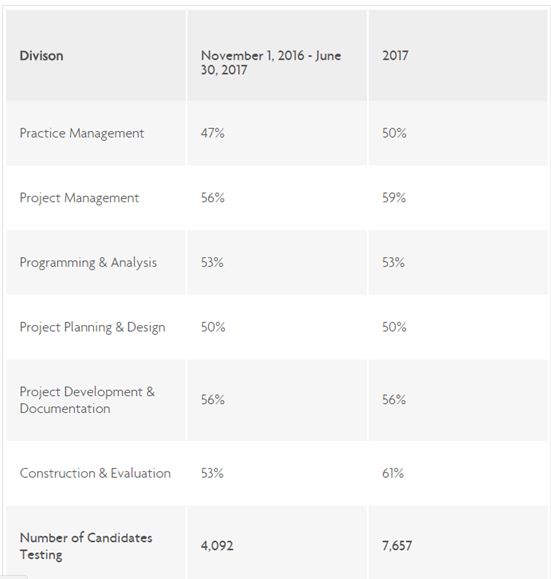The height and width of the screenshot is (579, 551).
Task: Select the 59% Project Management value
Action: click(x=394, y=198)
